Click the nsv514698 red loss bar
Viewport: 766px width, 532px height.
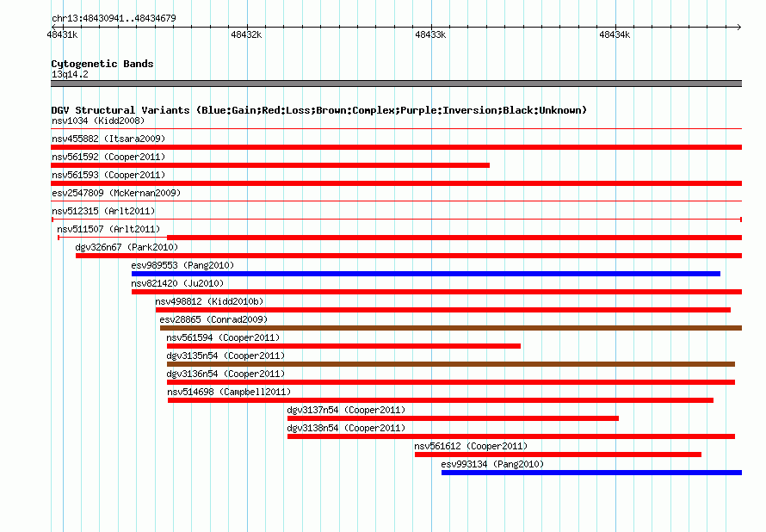(441, 400)
